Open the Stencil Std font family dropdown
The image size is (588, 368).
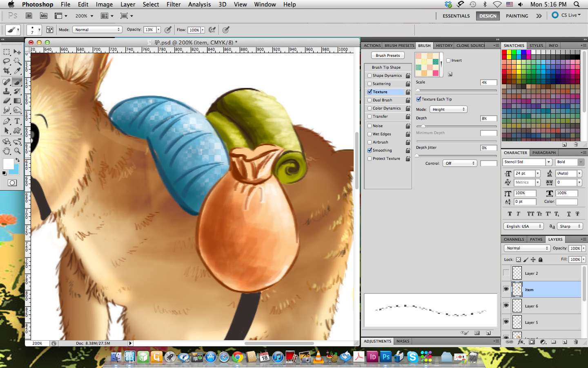click(549, 162)
